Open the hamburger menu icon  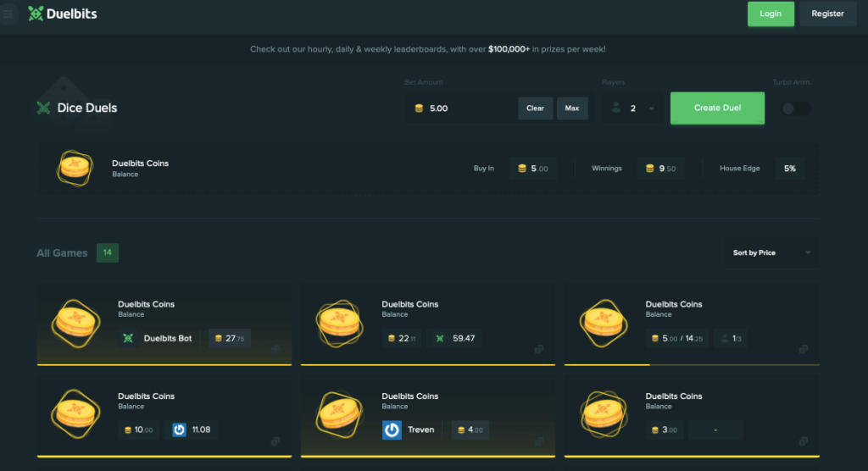8,14
